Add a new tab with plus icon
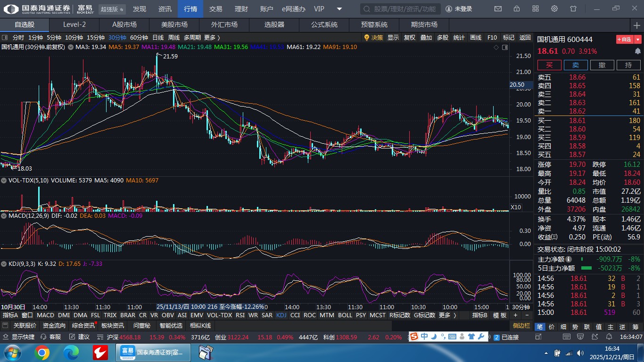Screen dimensions: 644x362 (637, 25)
